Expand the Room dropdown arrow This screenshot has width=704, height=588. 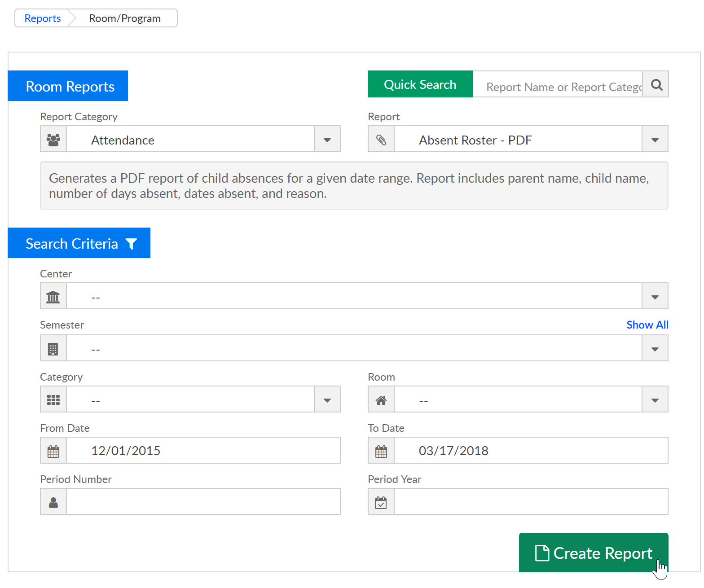pos(655,400)
